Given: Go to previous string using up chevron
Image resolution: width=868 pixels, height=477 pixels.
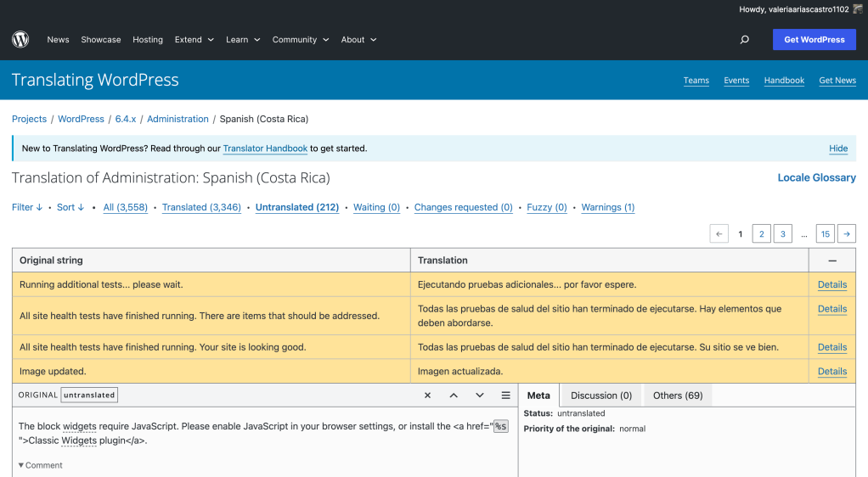Looking at the screenshot, I should click(454, 396).
